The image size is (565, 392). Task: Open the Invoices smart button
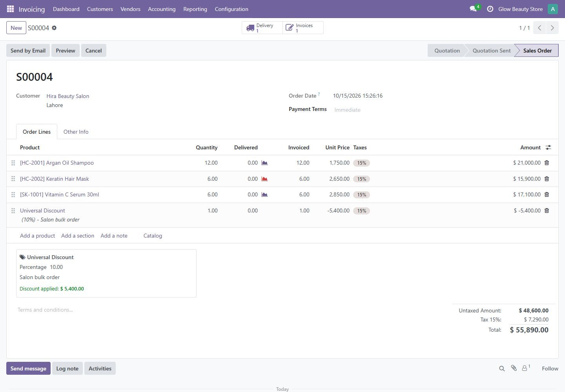(303, 28)
